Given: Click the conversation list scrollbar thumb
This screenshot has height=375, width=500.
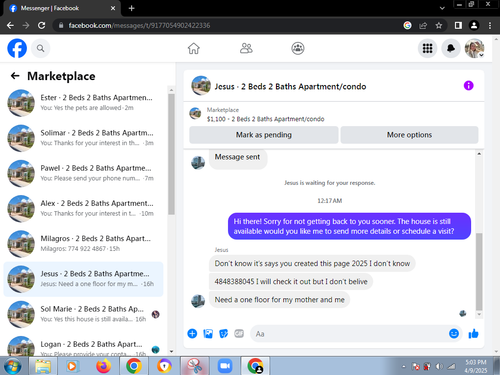Looking at the screenshot, I should coord(171,154).
